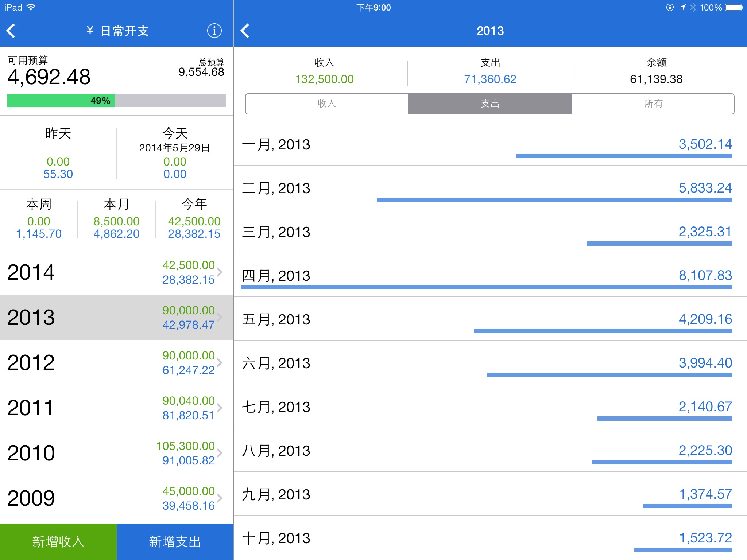This screenshot has width=747, height=560.
Task: Tap the rotation lock status icon
Action: (670, 7)
